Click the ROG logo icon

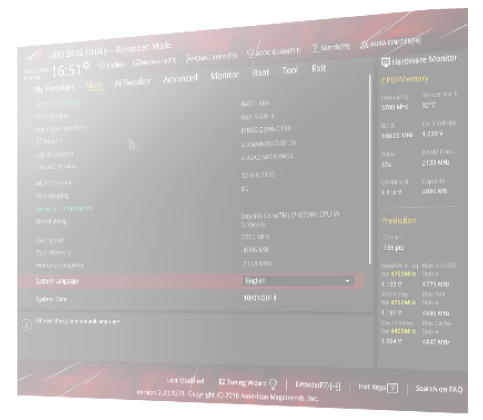(34, 56)
